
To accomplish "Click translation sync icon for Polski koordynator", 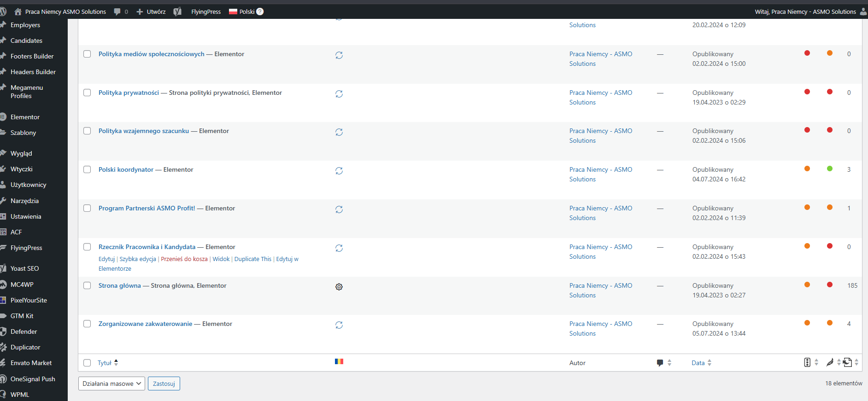I will [339, 171].
